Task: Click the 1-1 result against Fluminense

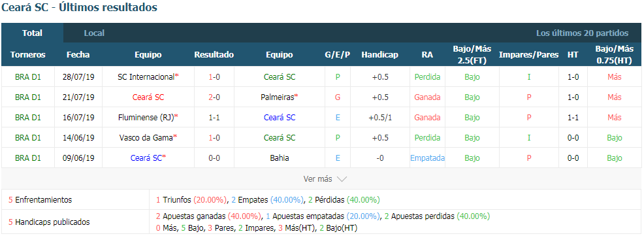Action: click(214, 118)
